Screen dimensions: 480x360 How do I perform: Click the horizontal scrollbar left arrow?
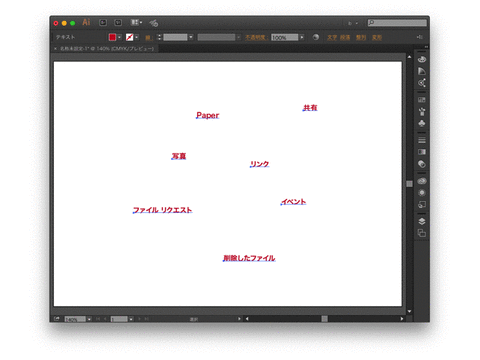[247, 319]
